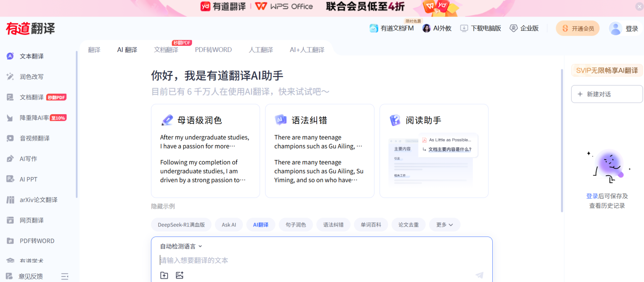Switch to the AI+人工翻译 tab
This screenshot has width=644, height=282.
307,50
